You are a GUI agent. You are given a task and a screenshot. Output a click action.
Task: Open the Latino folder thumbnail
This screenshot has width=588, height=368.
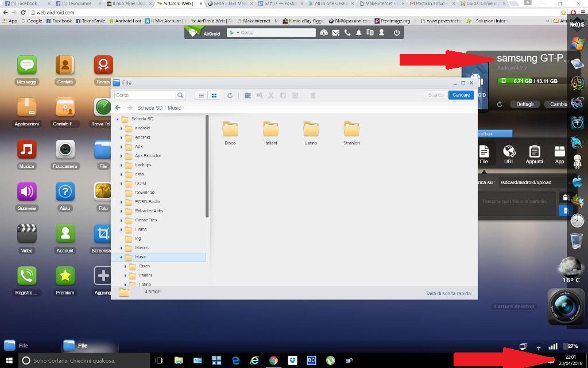pos(311,129)
